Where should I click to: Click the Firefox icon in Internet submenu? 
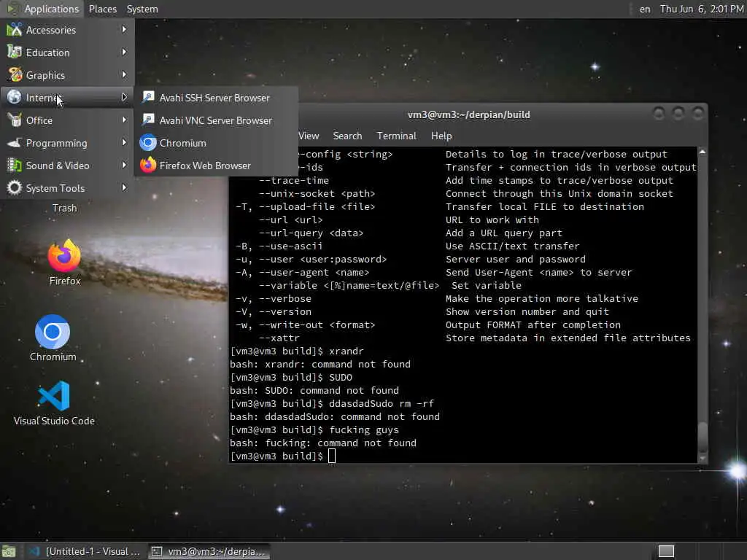point(148,166)
